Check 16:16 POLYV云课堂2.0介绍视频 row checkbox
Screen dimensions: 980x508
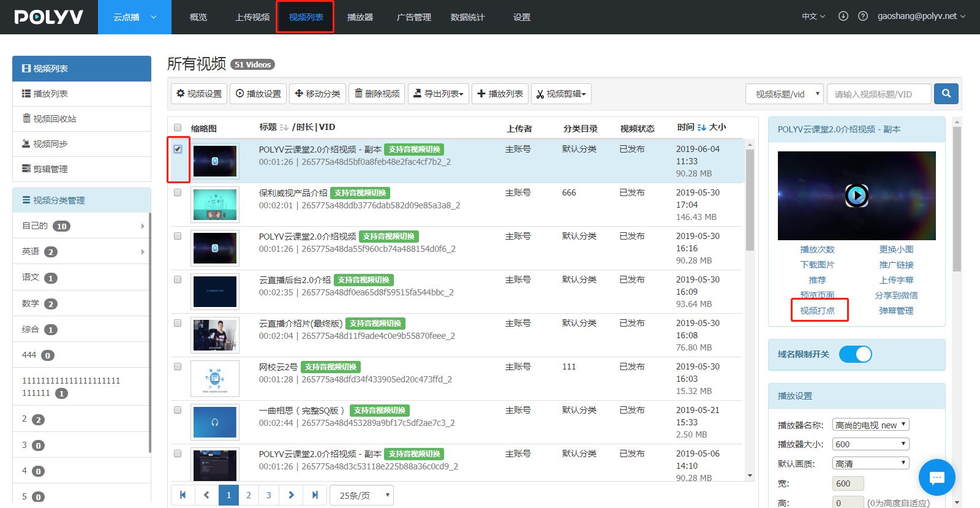[178, 236]
